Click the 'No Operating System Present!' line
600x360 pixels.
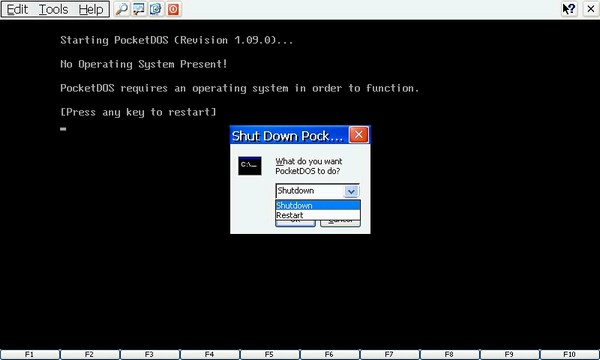(144, 64)
